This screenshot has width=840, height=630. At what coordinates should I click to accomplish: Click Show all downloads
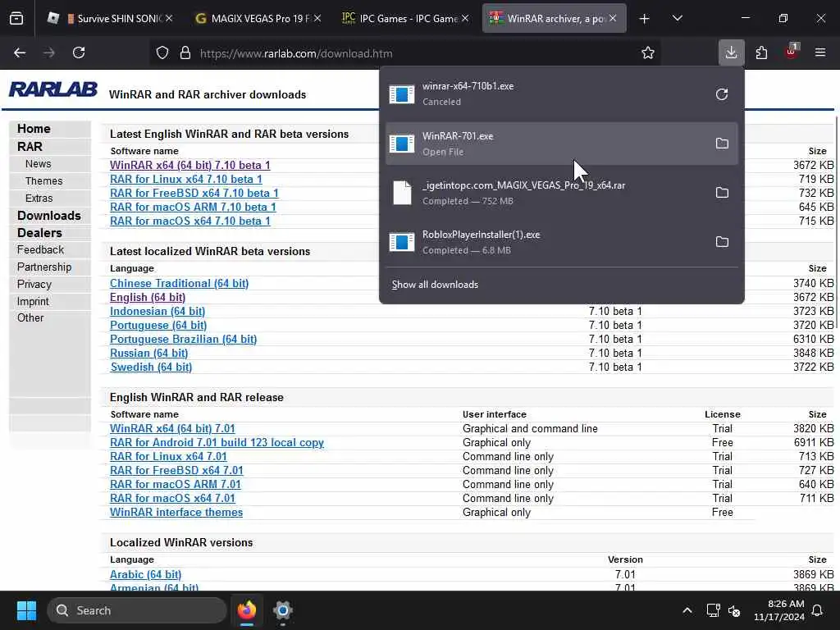click(435, 285)
